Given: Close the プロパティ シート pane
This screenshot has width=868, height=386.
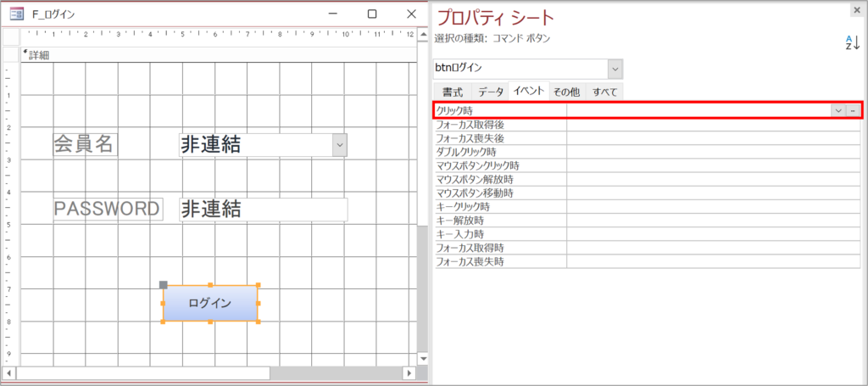Looking at the screenshot, I should point(855,9).
